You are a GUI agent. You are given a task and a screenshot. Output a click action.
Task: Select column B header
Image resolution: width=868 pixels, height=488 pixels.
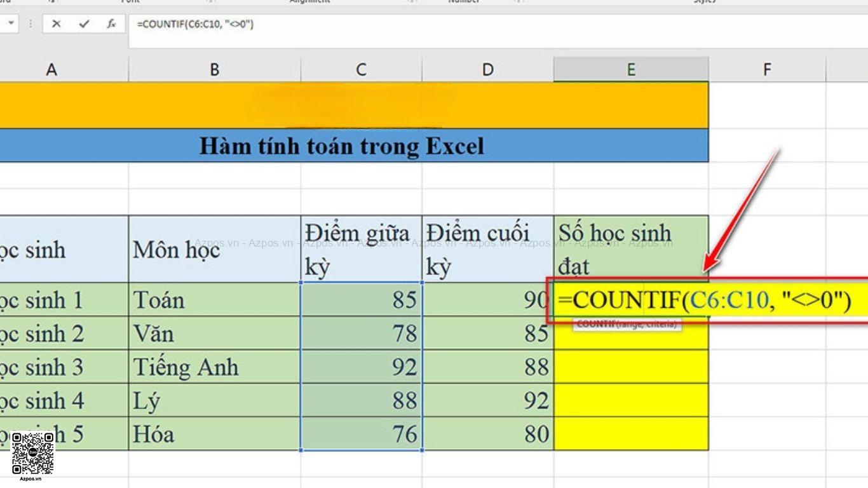[x=214, y=69]
